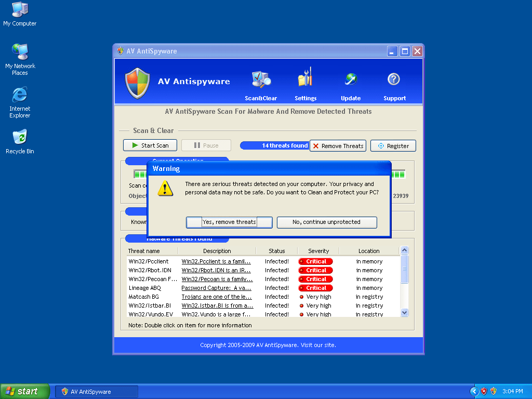Image resolution: width=532 pixels, height=399 pixels.
Task: Click the red shield tray icon
Action: tap(484, 391)
